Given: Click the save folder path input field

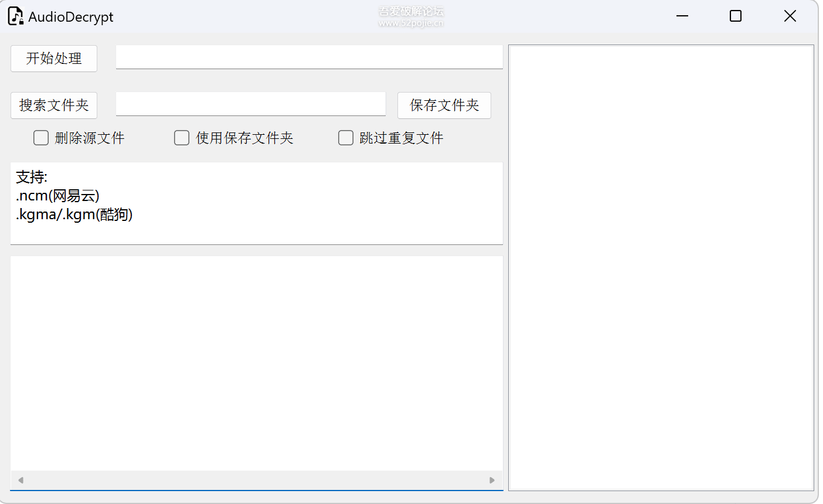Looking at the screenshot, I should (250, 104).
